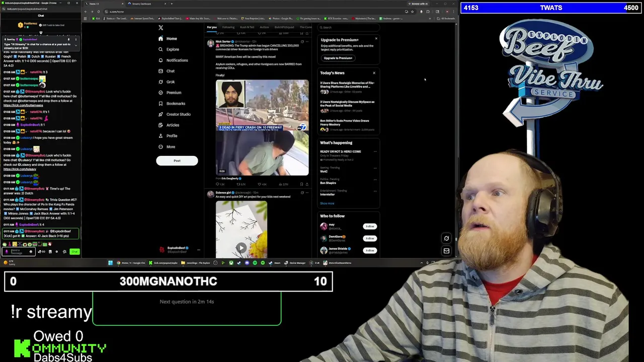
Task: Open Spotify from the Windows taskbar
Action: [x=255, y=263]
